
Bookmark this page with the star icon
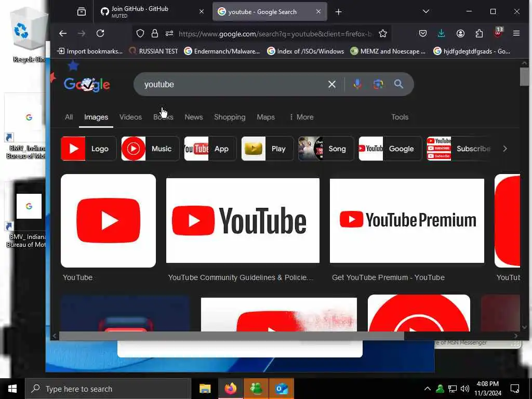point(383,33)
